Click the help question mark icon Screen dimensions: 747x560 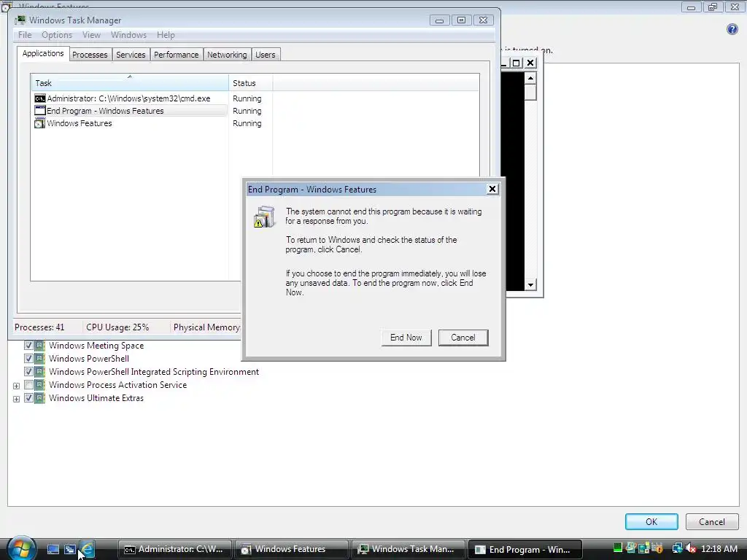click(x=732, y=29)
